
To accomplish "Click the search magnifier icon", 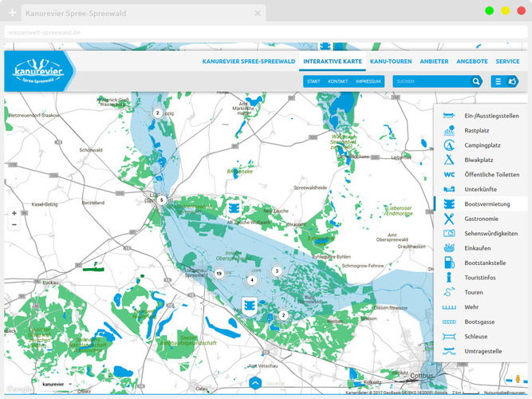I will coord(476,81).
